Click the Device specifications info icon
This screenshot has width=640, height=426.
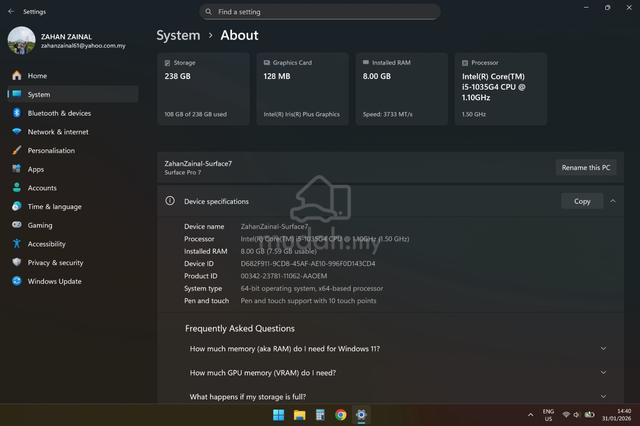[x=170, y=201]
